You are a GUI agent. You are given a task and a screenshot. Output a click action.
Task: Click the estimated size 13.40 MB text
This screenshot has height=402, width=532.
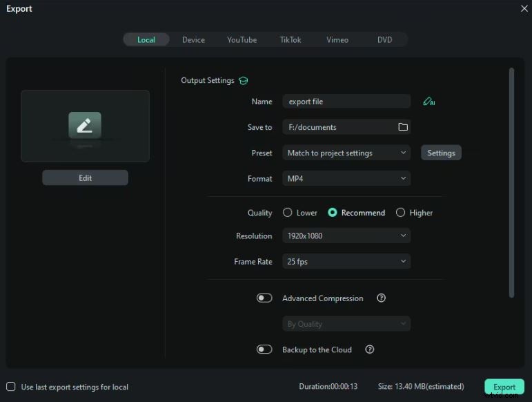pos(421,386)
